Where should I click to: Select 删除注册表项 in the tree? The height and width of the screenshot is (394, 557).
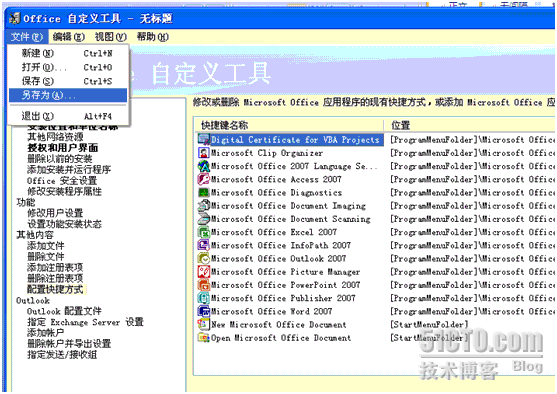(55, 279)
